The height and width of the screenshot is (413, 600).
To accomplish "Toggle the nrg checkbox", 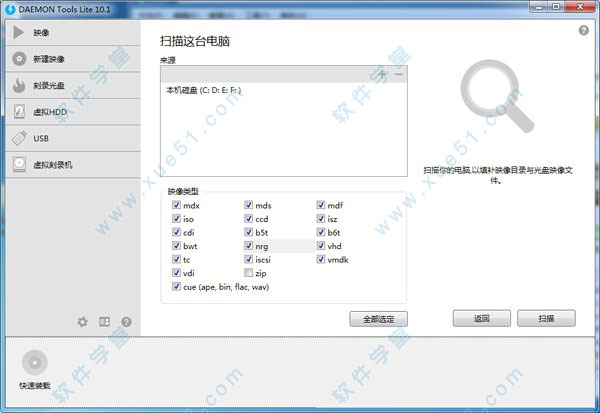I will 248,246.
